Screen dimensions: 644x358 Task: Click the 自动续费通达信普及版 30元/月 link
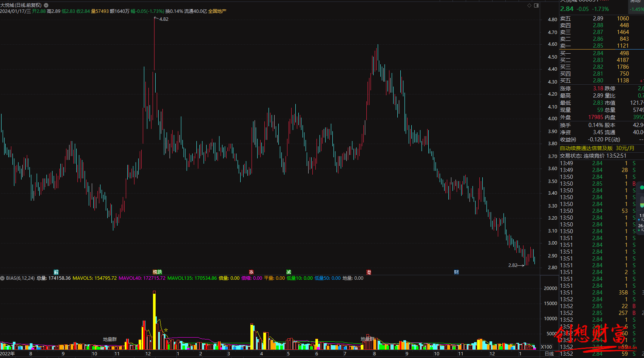pos(597,148)
